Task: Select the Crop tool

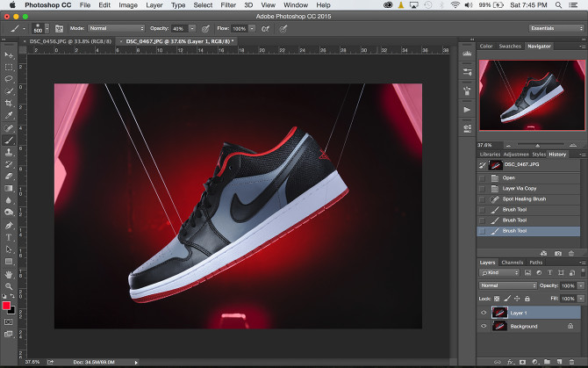Action: tap(9, 103)
